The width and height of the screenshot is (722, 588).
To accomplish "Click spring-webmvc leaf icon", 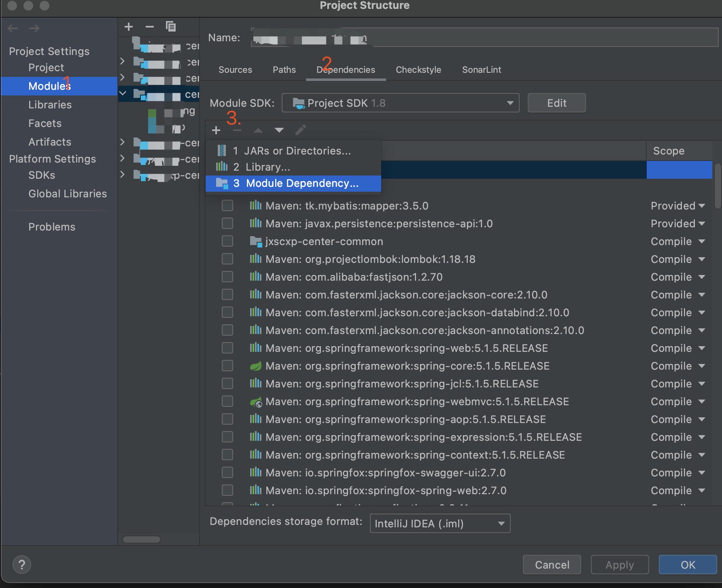I will pyautogui.click(x=256, y=402).
